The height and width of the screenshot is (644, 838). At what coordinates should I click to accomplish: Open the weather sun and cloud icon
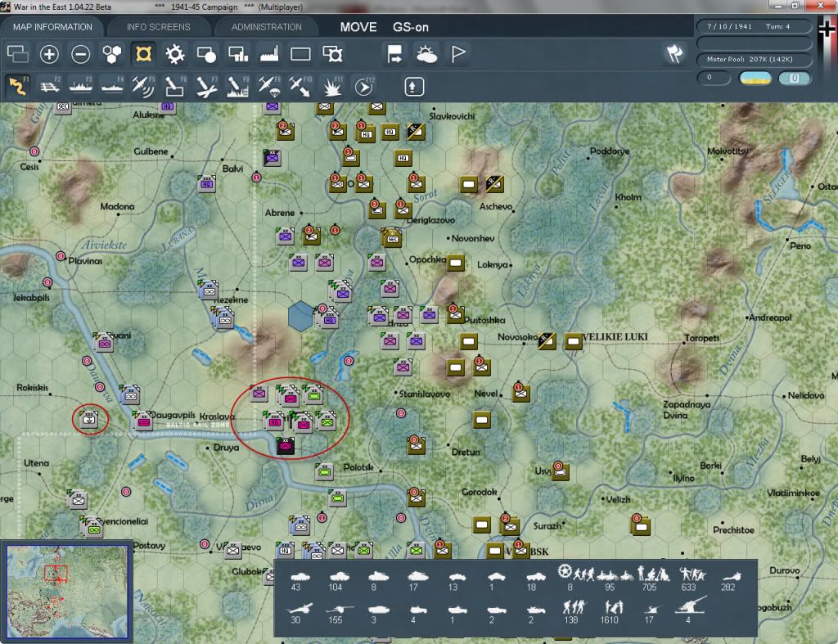(426, 54)
